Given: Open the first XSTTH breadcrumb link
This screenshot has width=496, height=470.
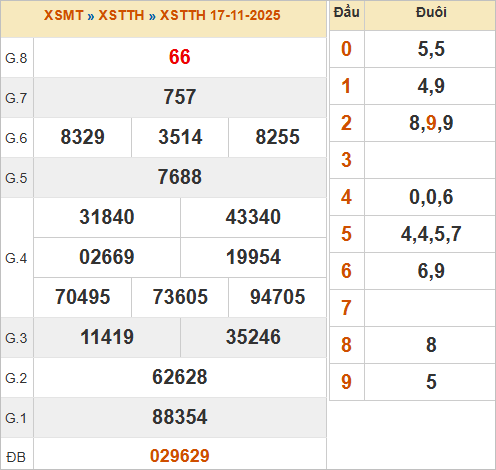Looking at the screenshot, I should (x=121, y=15).
